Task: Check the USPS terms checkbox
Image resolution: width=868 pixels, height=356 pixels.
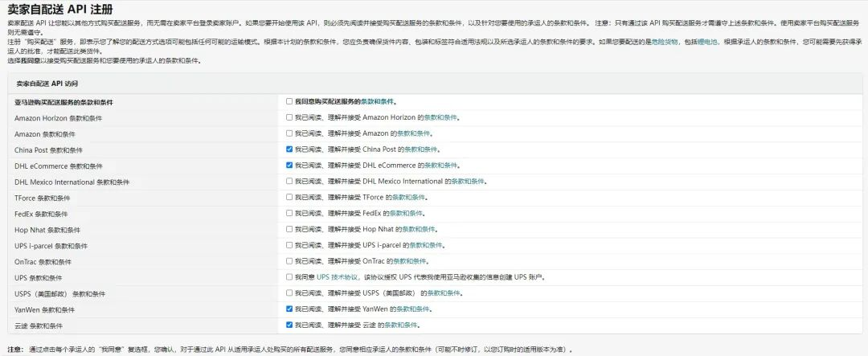Action: [x=289, y=293]
